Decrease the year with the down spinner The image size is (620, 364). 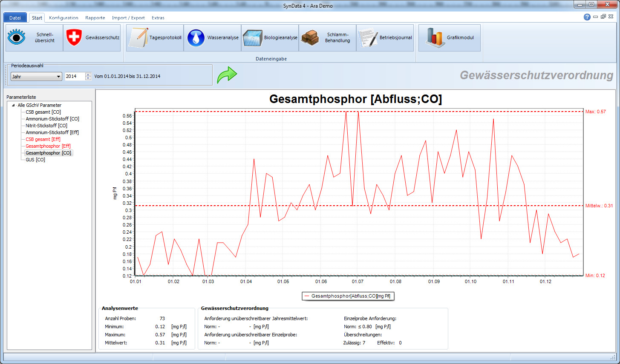[x=88, y=78]
